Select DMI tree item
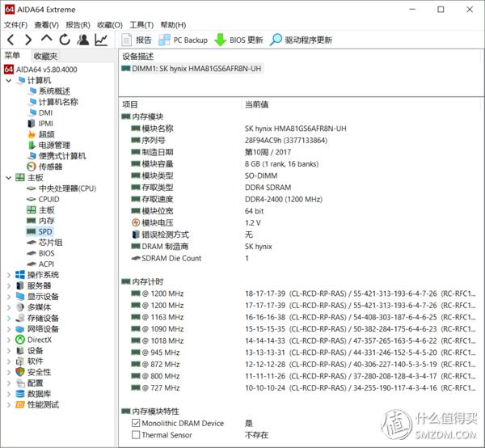This screenshot has width=485, height=448. [x=40, y=113]
